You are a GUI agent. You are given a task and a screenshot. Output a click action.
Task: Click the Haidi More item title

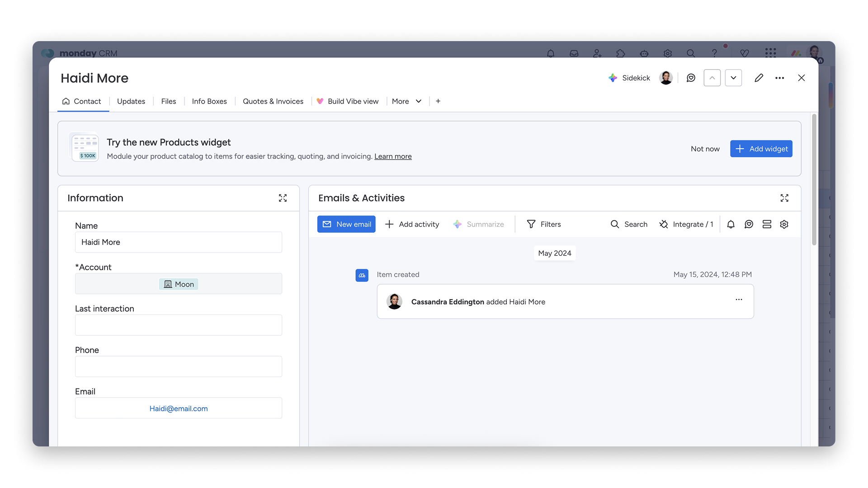point(94,78)
